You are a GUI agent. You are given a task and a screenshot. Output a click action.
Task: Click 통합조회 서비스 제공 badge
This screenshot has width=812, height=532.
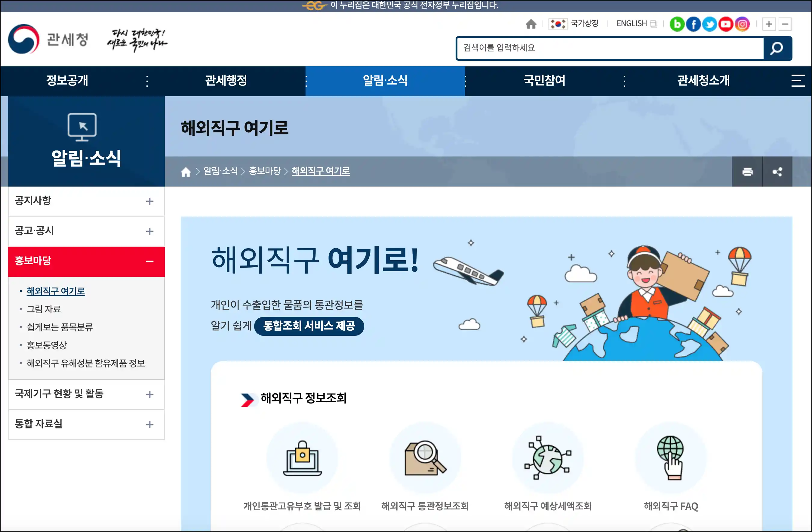309,326
